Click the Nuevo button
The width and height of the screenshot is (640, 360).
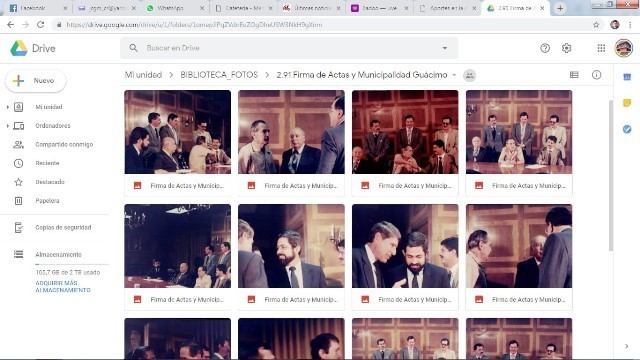pyautogui.click(x=36, y=81)
